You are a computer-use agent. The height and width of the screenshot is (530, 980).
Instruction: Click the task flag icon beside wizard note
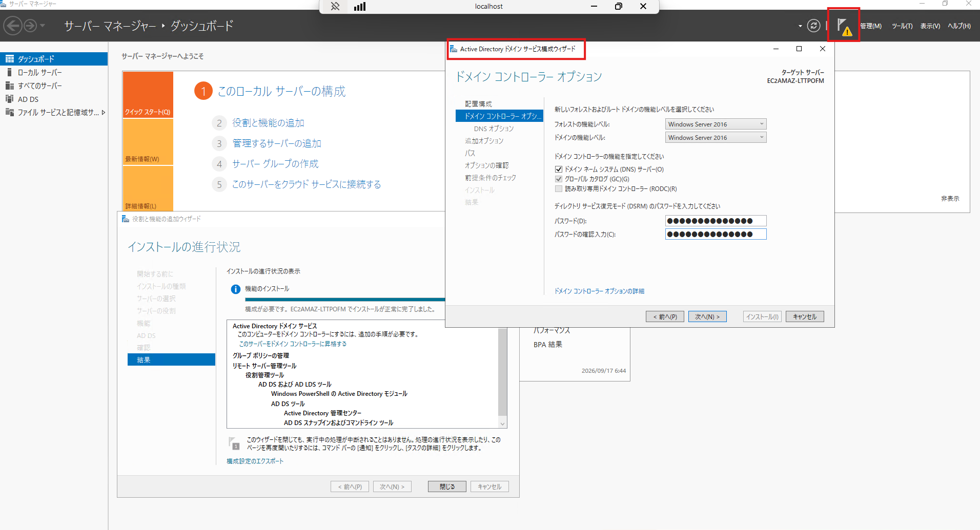click(x=234, y=443)
